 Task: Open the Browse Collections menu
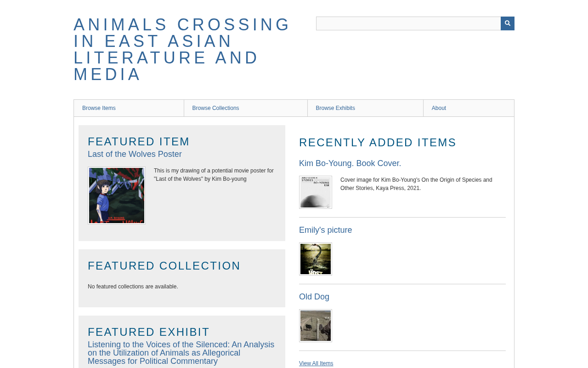(x=246, y=108)
